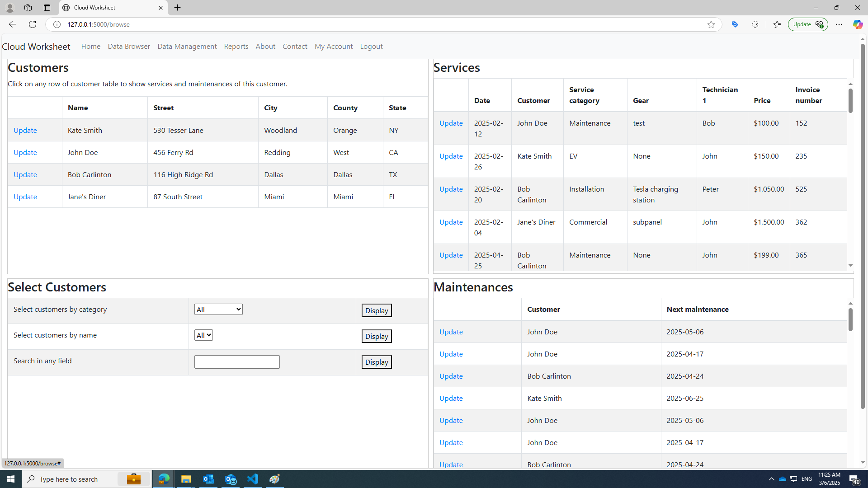Click the $1,050.00 price cell

[769, 194]
